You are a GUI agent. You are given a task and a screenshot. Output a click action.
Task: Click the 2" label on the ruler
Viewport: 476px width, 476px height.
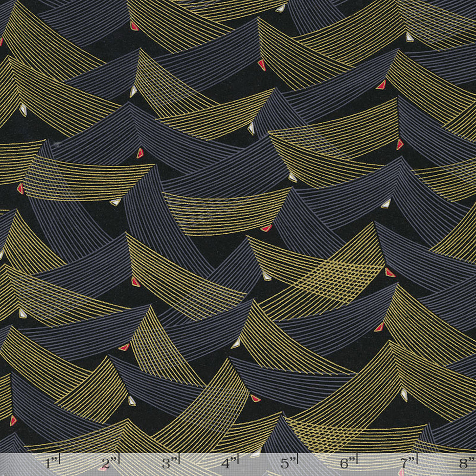[108, 463]
